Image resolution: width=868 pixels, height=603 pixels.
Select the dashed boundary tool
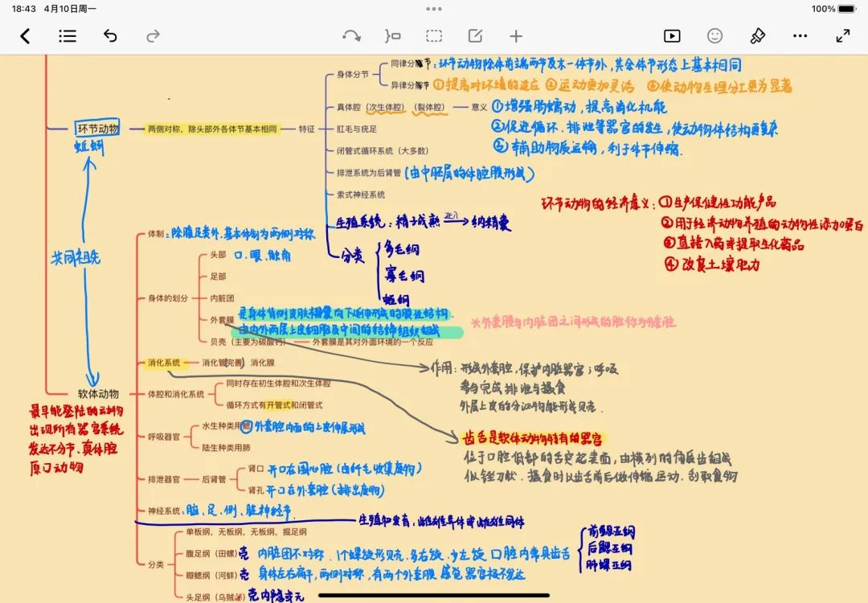(x=434, y=36)
